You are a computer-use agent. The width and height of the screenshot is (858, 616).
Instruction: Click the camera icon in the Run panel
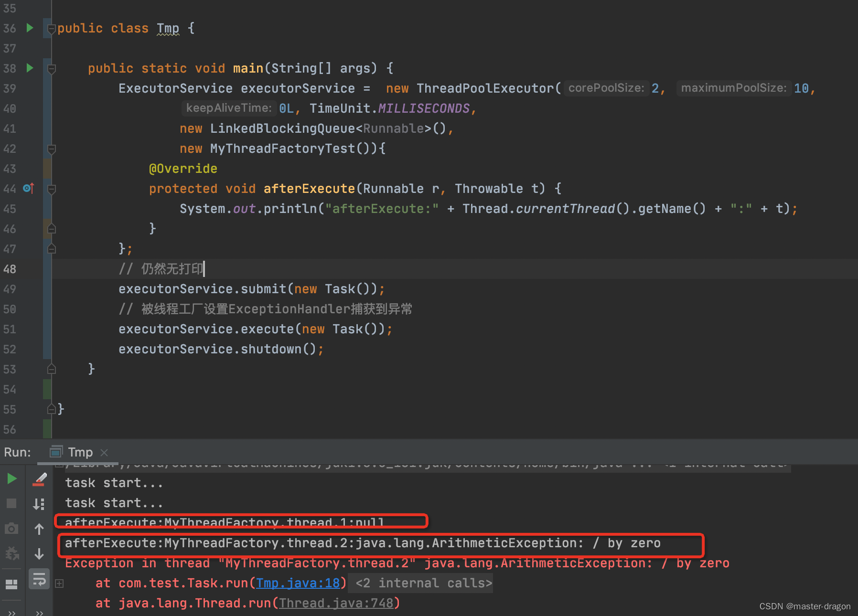[11, 529]
